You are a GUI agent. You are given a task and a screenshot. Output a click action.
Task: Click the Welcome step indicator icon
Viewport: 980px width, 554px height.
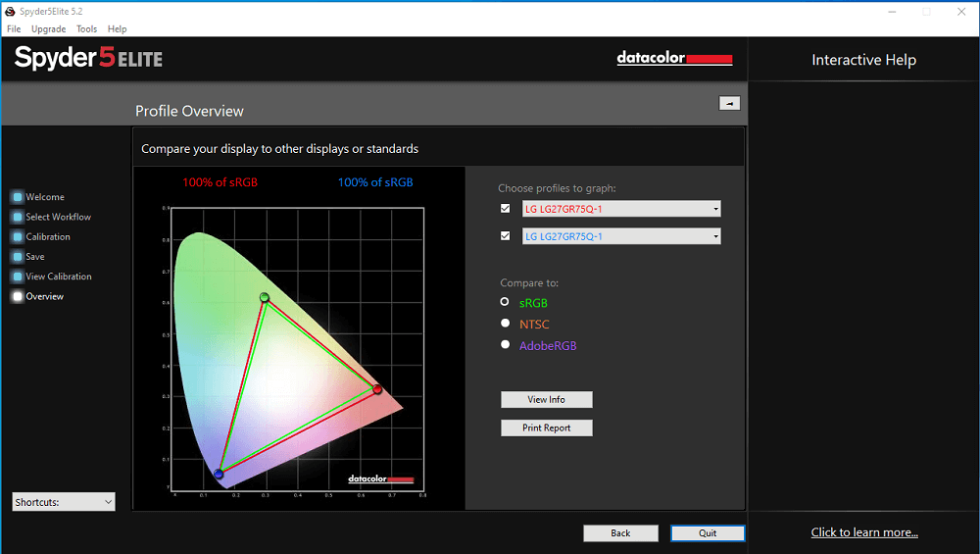coord(18,197)
